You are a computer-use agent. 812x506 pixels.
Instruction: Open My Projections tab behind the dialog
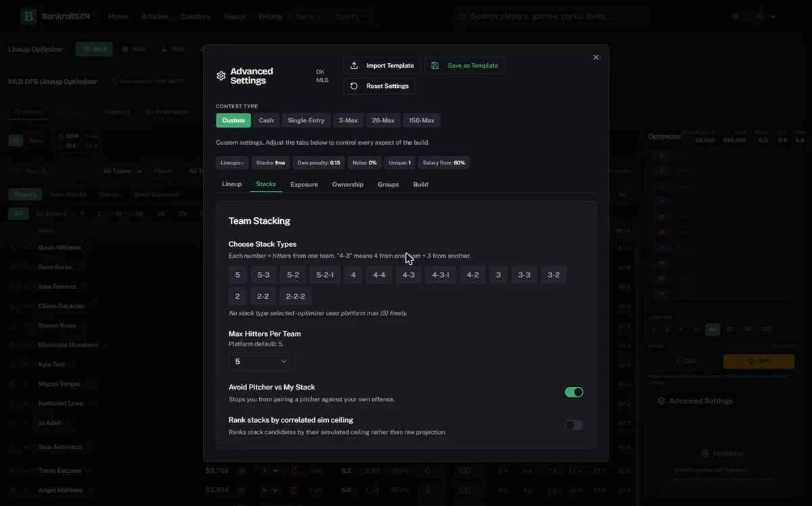[166, 112]
